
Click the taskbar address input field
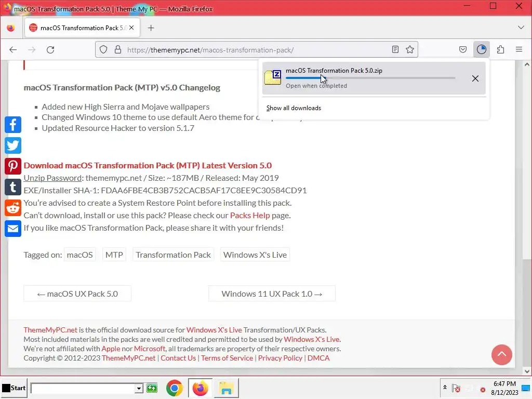click(83, 388)
